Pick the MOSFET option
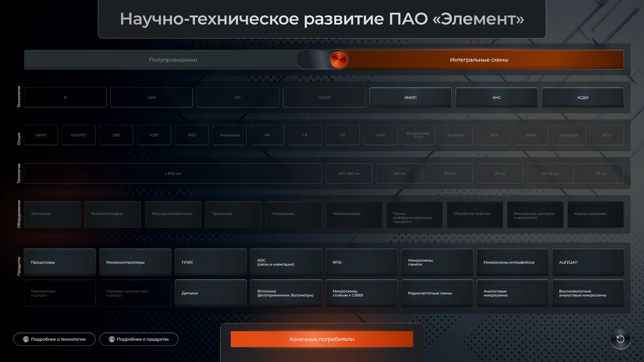 (78, 135)
